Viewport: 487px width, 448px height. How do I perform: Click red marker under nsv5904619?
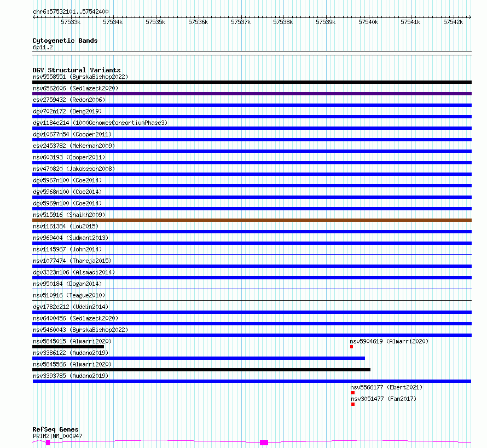(x=352, y=347)
